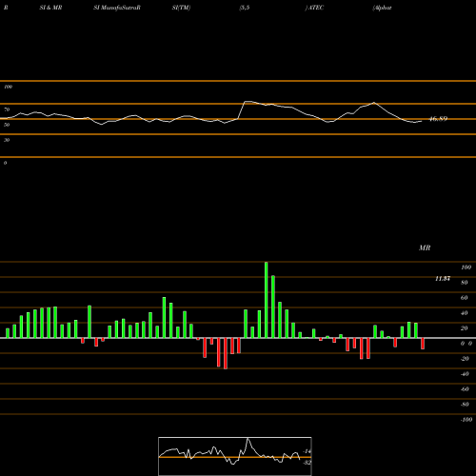
Task: Click the RSI axis label 70
Action: point(7,109)
